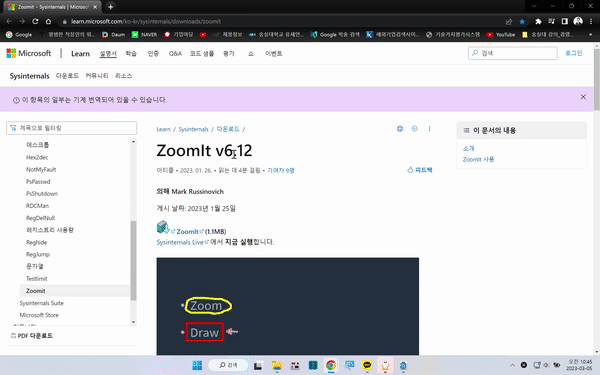This screenshot has height=375, width=600.
Task: Open the Daum bookmark
Action: click(114, 34)
